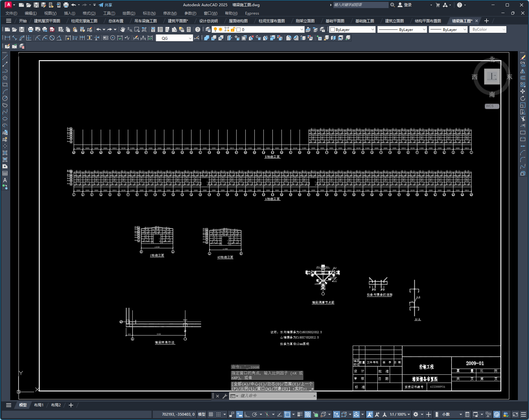The image size is (529, 420).
Task: Switch to the 布局1 layout tab
Action: click(39, 405)
